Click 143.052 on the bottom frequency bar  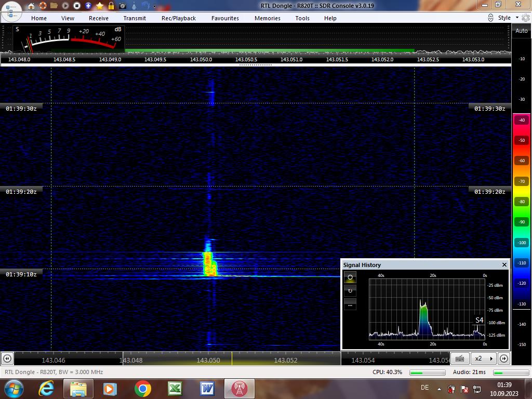point(286,361)
